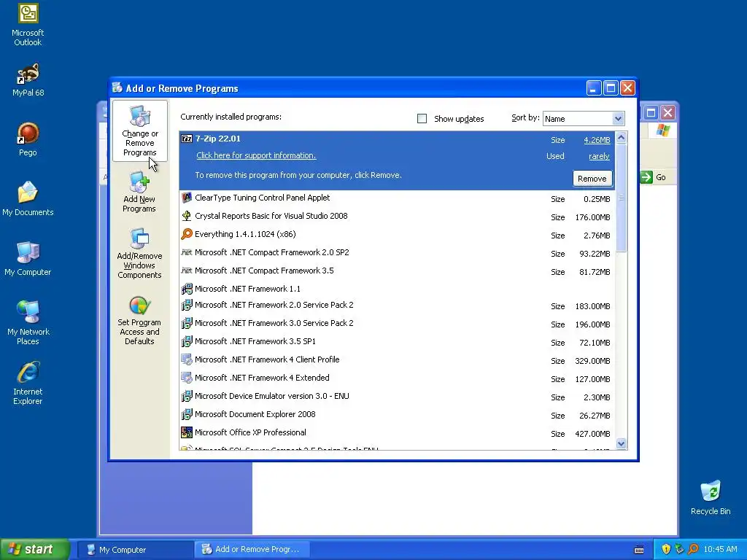This screenshot has width=747, height=560.
Task: Click the security shield tray icon
Action: tap(666, 549)
